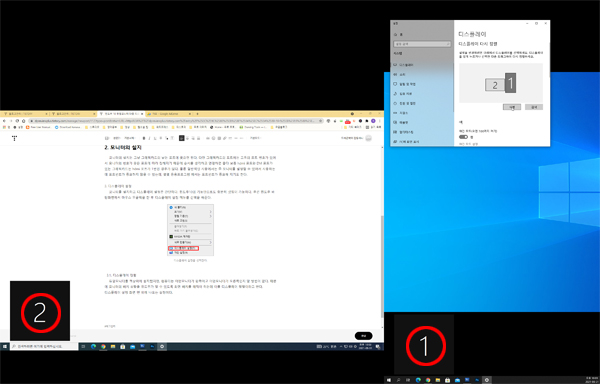Select monitor 1 rectangle in display arrangement
The image size is (600, 384).
pos(510,83)
